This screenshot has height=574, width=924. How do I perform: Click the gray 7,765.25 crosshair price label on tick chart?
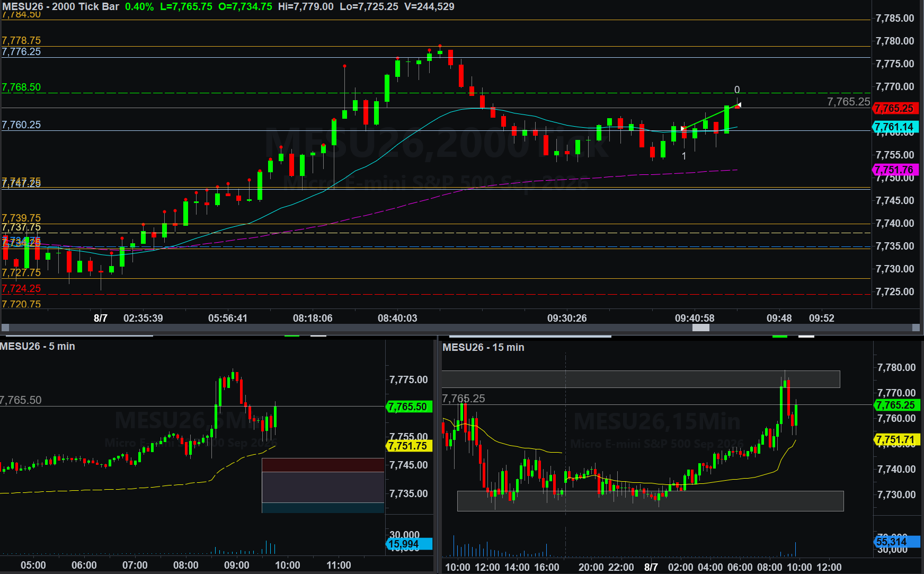tap(848, 102)
